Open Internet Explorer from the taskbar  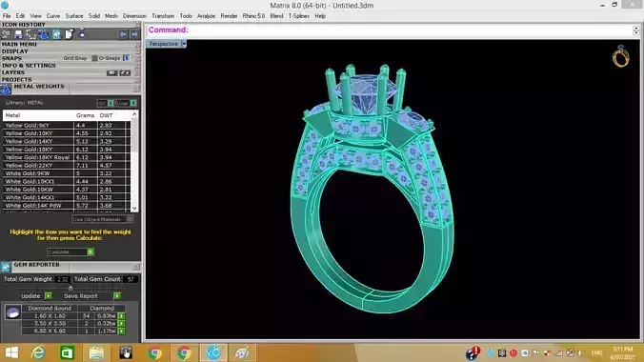click(39, 353)
